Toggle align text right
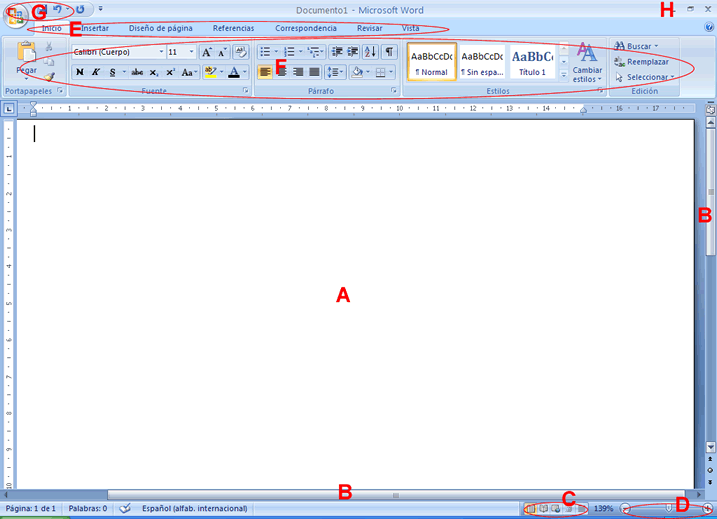Screen dimensions: 717x519 point(298,72)
